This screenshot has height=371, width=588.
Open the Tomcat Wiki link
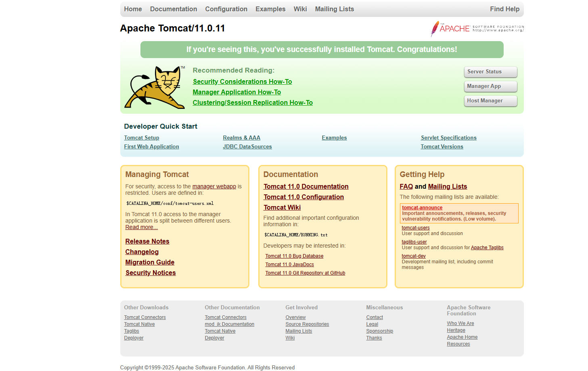coord(282,207)
